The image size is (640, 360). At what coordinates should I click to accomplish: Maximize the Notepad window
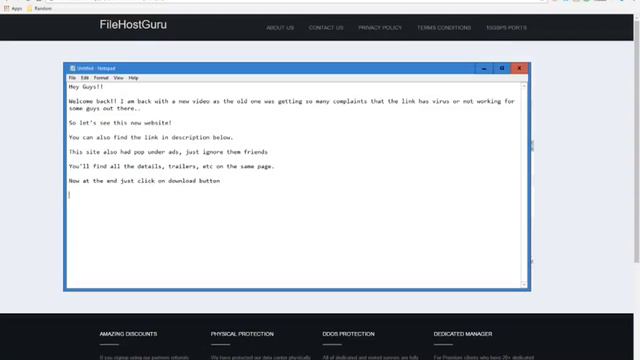pyautogui.click(x=502, y=68)
